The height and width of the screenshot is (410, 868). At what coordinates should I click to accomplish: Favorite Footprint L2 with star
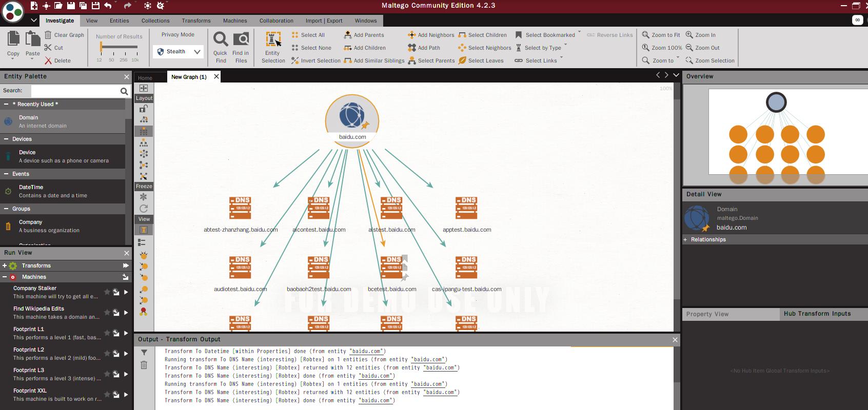(107, 354)
